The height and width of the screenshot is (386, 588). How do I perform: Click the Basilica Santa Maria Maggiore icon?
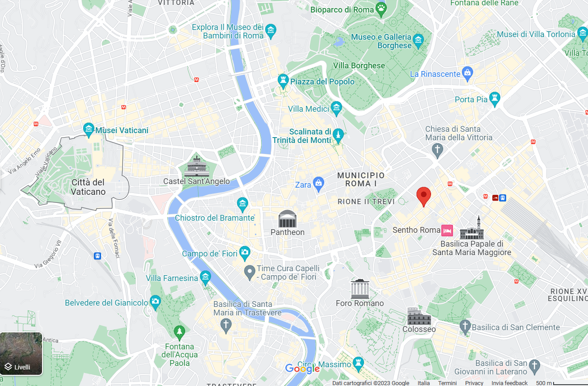pyautogui.click(x=472, y=228)
